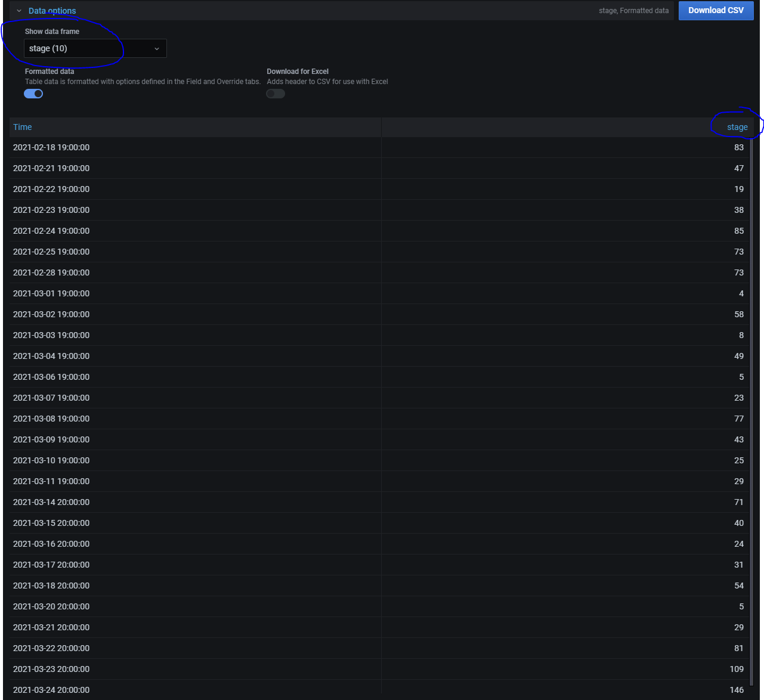Select the row dated 2021-03-14 20:00:00
This screenshot has height=700, width=764.
pos(239,501)
